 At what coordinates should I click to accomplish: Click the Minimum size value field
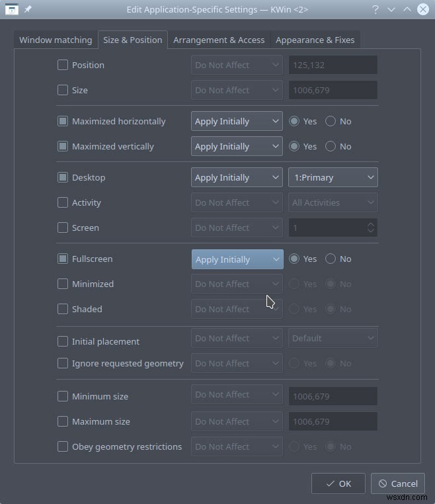click(333, 396)
